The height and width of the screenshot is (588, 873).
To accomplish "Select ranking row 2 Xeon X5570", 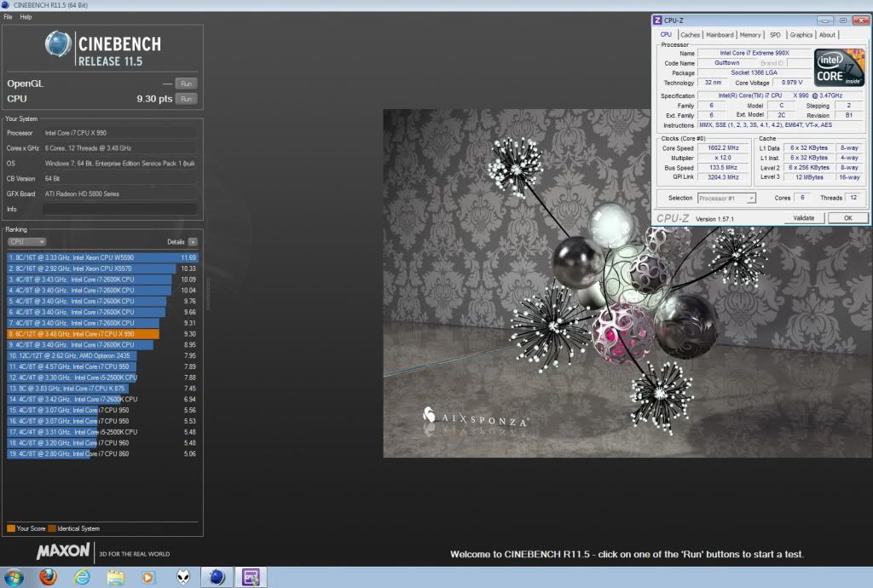I will (102, 268).
